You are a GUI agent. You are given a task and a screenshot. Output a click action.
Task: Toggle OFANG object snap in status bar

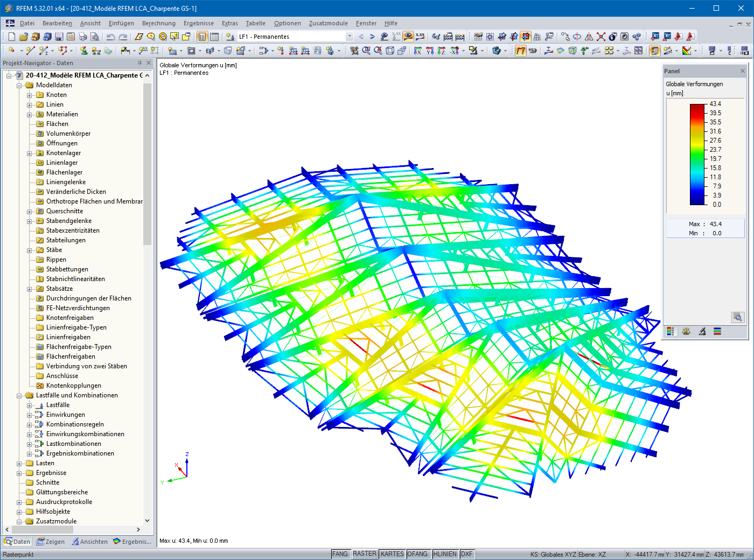417,554
